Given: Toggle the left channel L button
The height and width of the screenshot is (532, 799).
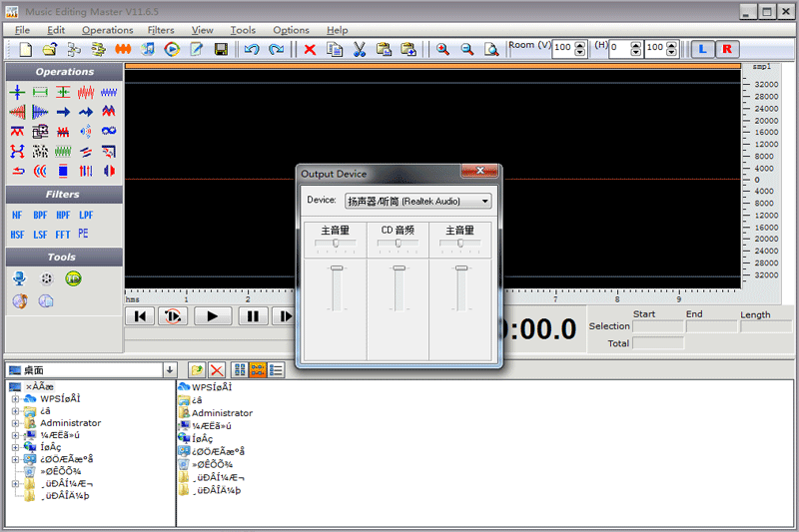Looking at the screenshot, I should tap(703, 49).
